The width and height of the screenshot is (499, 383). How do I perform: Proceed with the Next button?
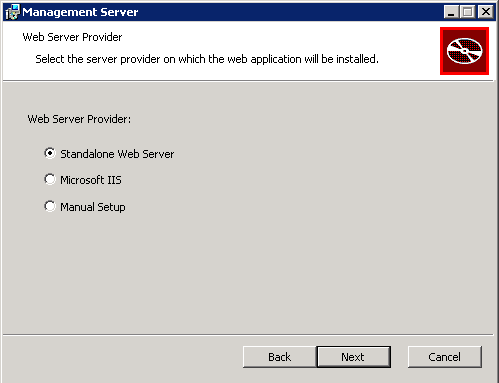353,357
